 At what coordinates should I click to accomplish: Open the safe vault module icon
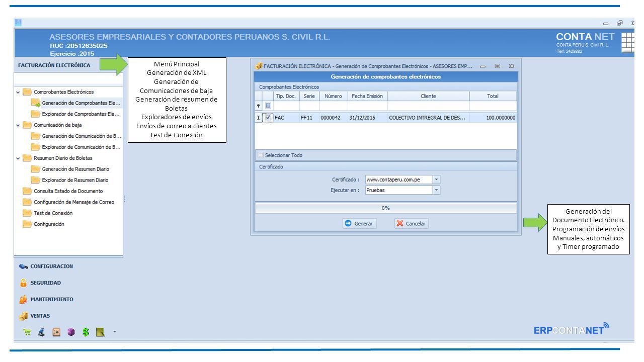pos(56,332)
